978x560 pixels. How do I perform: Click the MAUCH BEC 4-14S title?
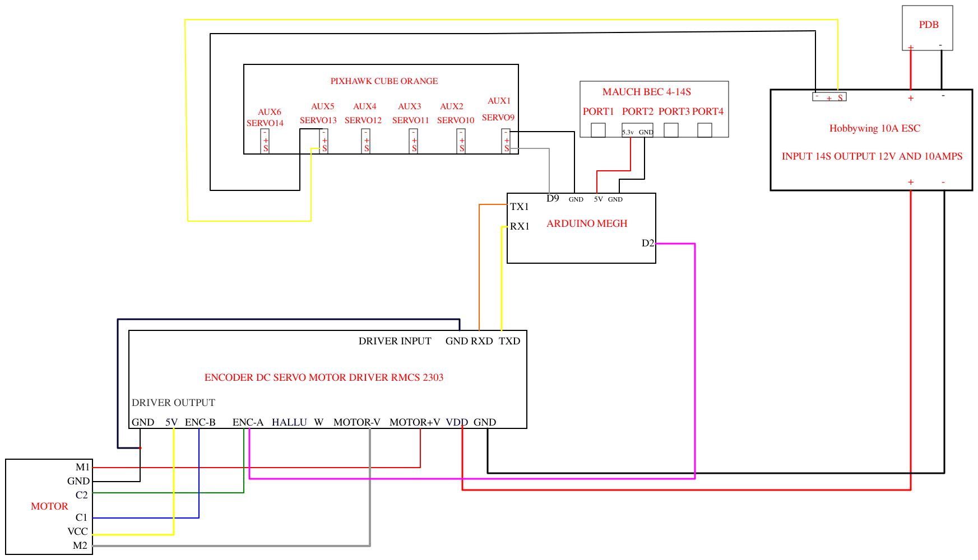pos(647,92)
